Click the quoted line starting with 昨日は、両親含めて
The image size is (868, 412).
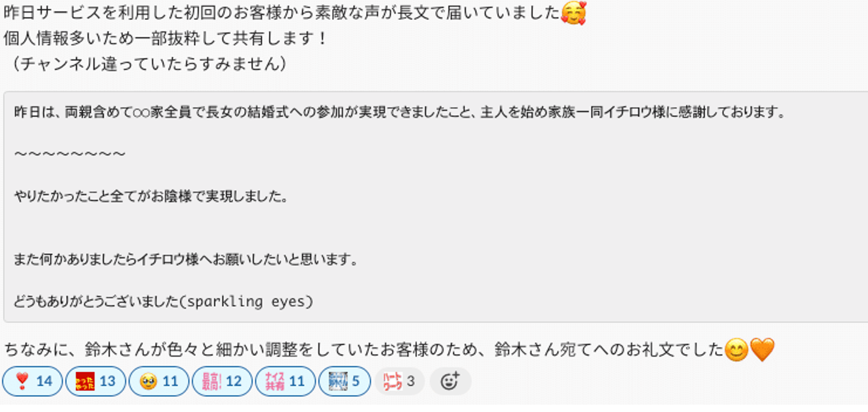pos(400,113)
